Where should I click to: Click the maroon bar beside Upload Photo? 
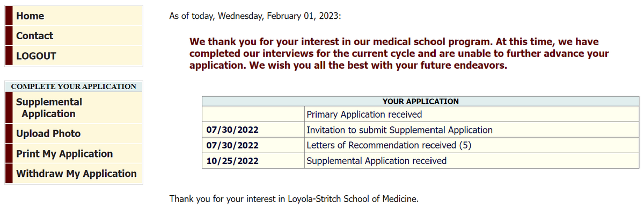[9, 134]
